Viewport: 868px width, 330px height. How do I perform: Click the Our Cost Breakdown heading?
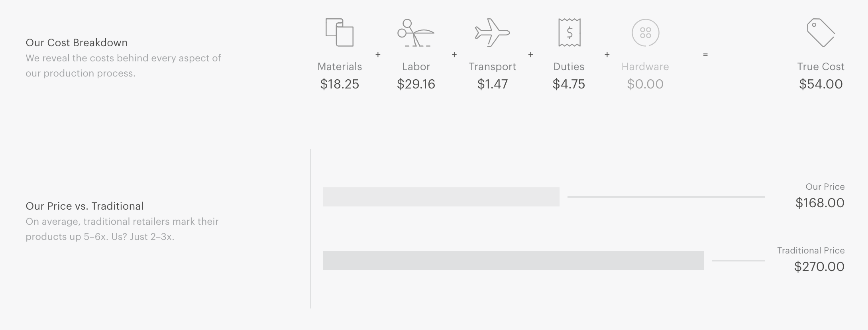tap(77, 43)
